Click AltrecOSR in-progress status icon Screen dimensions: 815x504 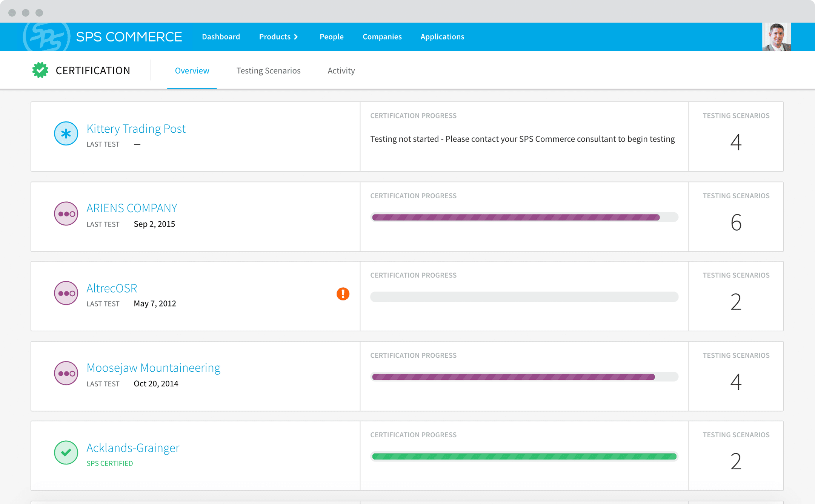(66, 293)
